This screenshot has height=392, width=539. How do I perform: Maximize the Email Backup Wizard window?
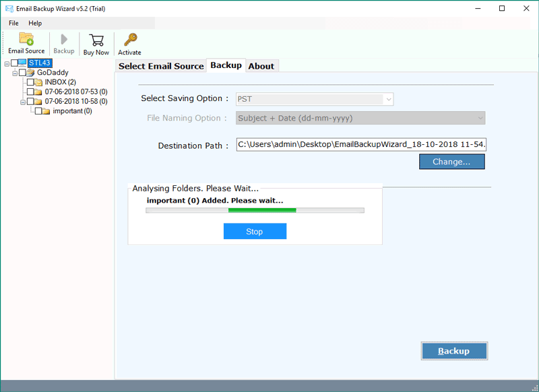[x=502, y=9]
